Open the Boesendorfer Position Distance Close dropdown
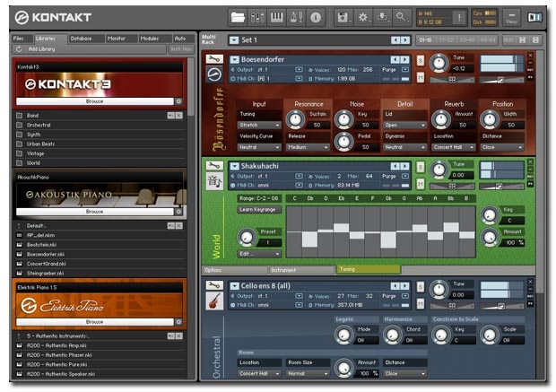 (502, 147)
